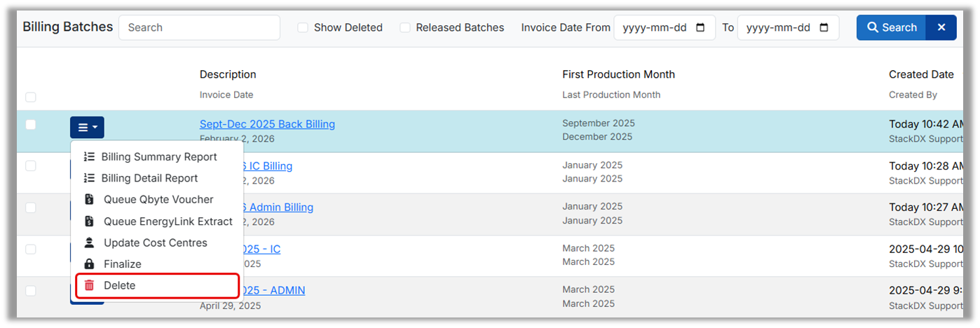Collapse the hamburger actions dropdown button

coord(87,128)
